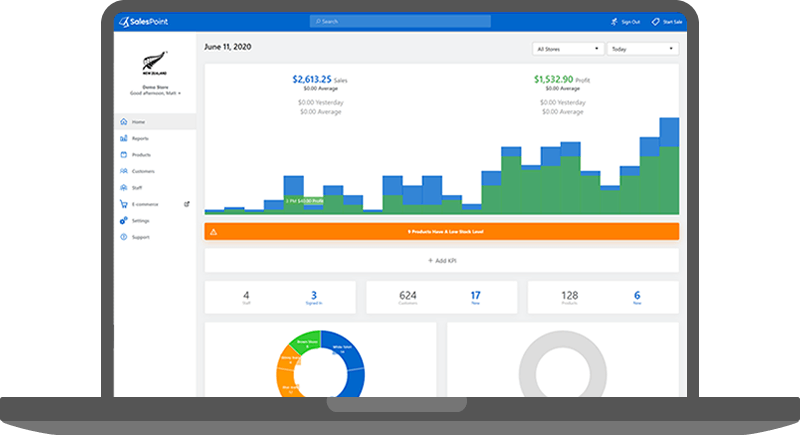
Task: Open E-commerce external link icon
Action: [187, 204]
